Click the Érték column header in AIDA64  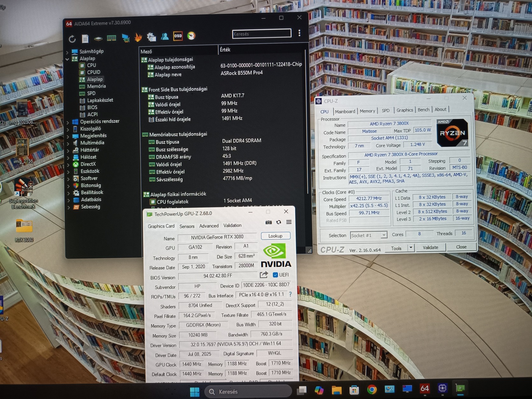pyautogui.click(x=261, y=50)
